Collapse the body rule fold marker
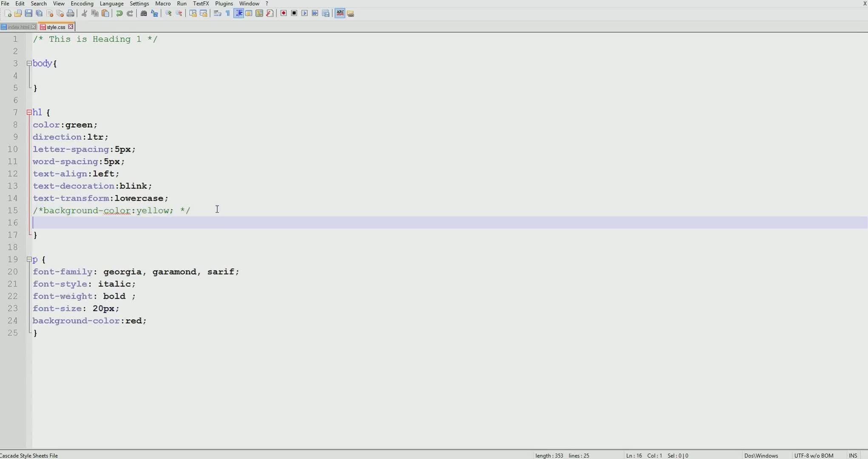 point(29,63)
